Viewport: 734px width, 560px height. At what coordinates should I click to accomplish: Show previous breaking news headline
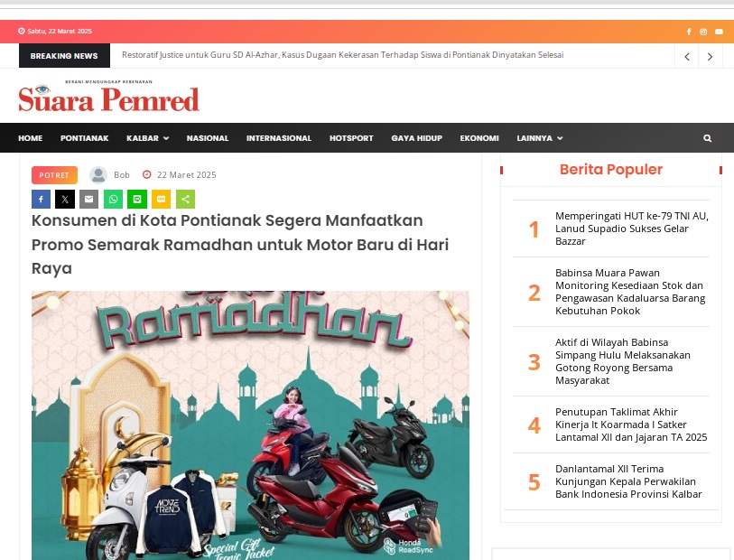(x=687, y=56)
